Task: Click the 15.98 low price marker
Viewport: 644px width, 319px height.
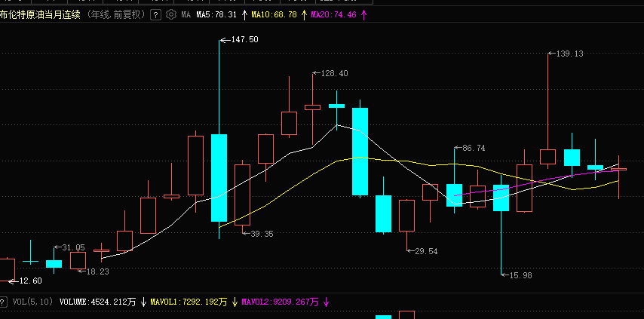Action: coord(521,275)
